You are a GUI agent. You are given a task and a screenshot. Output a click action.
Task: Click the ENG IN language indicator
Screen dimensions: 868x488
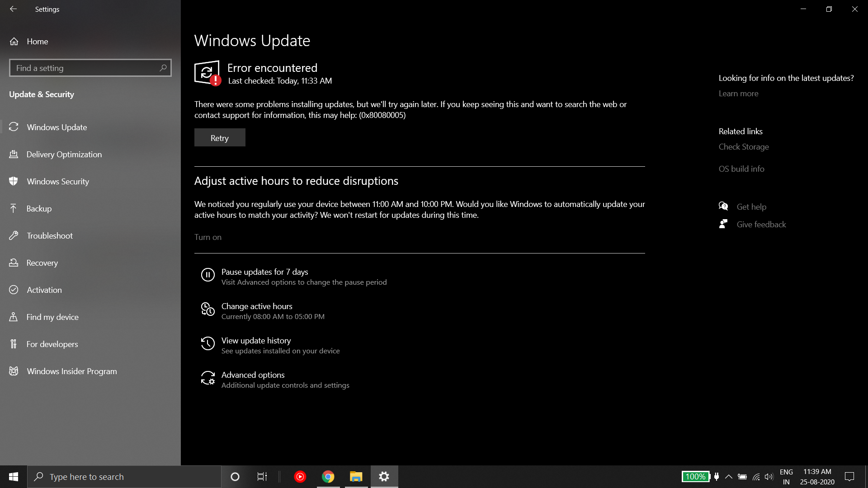tap(786, 477)
